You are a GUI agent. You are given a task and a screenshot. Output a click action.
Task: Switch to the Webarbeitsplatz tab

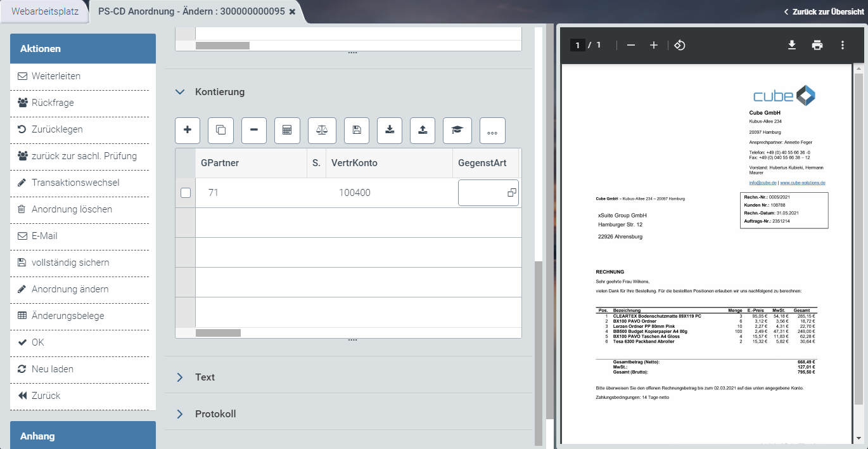click(x=45, y=11)
